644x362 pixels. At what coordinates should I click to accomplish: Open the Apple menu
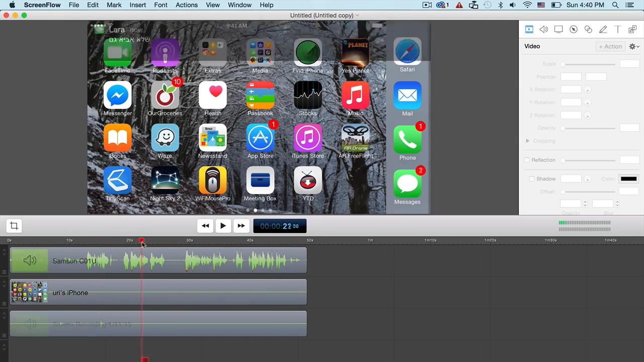(x=12, y=5)
